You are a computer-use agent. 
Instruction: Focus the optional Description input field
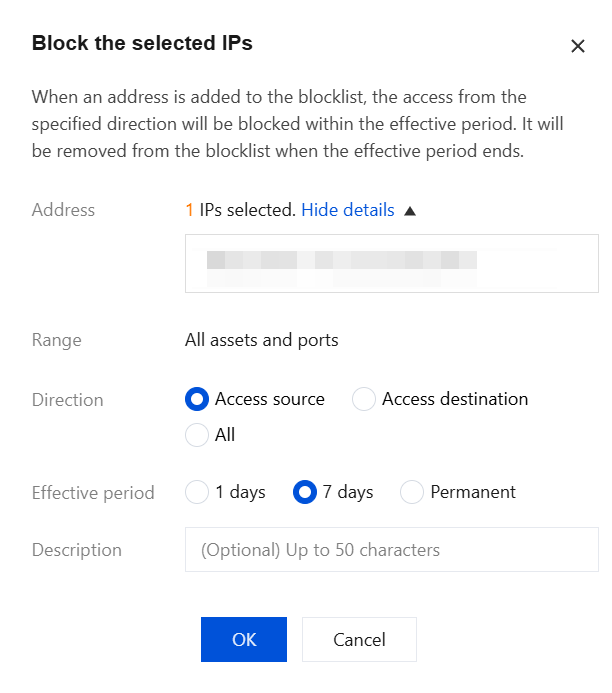391,550
